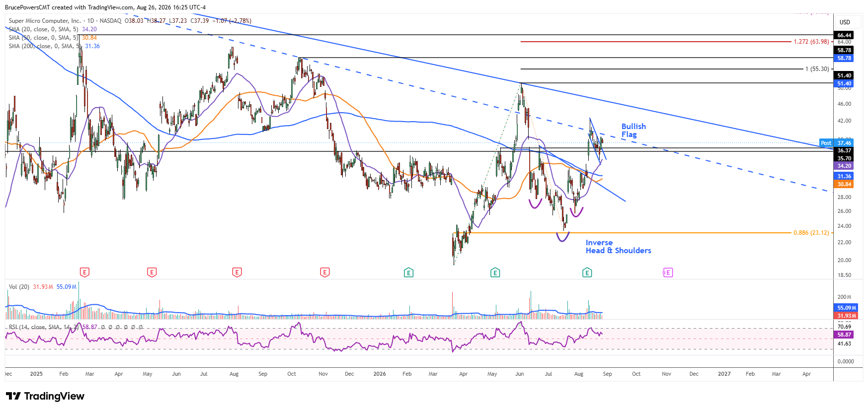Select the SMA 20 indicator legend
The width and height of the screenshot is (868, 411).
pos(53,29)
